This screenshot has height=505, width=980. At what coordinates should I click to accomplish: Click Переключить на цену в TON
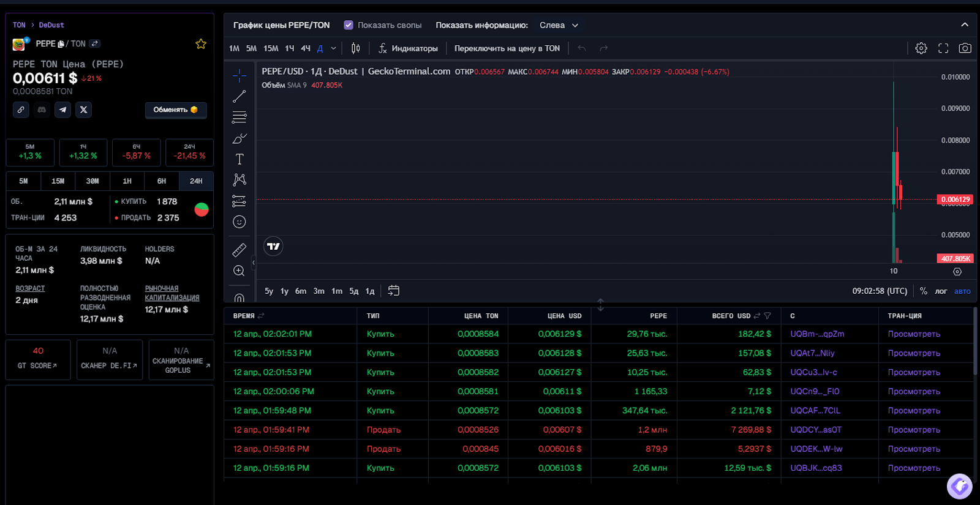point(507,48)
